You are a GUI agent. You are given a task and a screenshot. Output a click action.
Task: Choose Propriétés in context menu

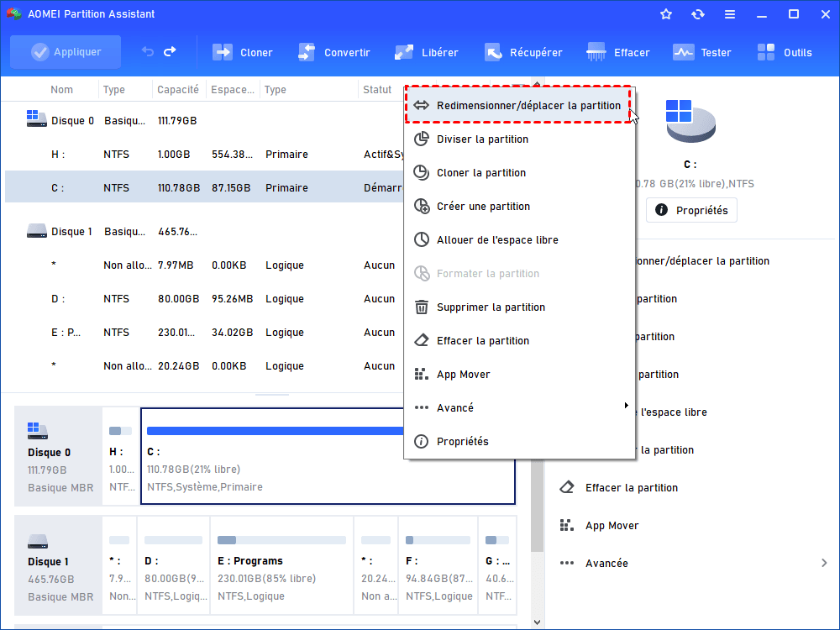519,442
